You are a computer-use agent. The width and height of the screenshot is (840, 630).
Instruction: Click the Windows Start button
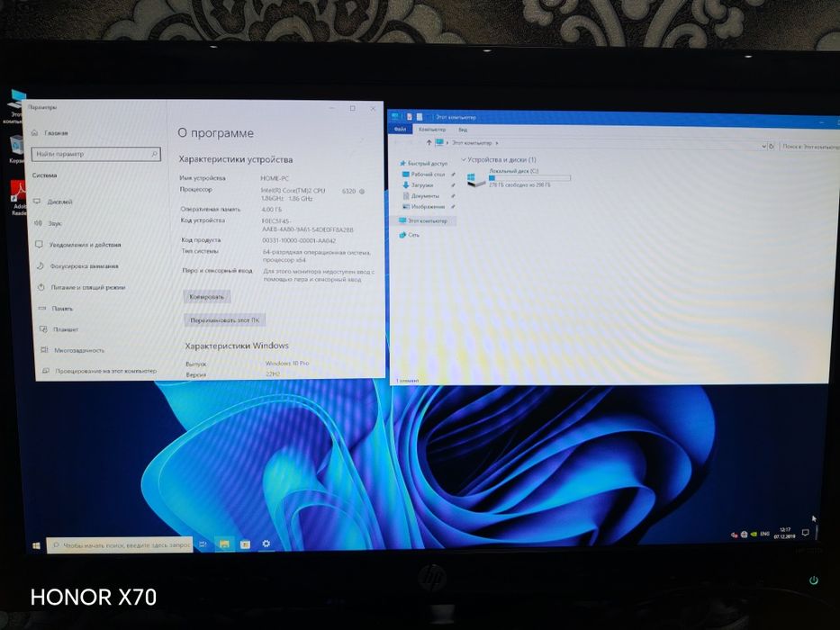point(36,546)
